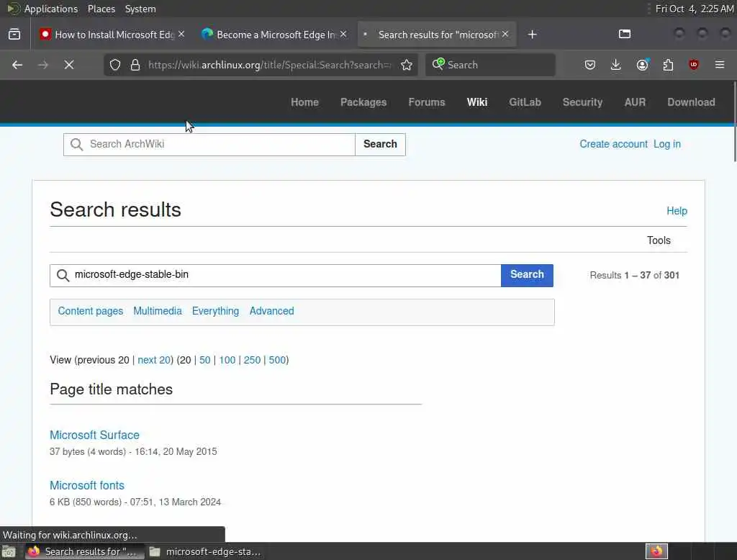The width and height of the screenshot is (737, 560).
Task: Open the AUR navigation link
Action: coord(635,102)
